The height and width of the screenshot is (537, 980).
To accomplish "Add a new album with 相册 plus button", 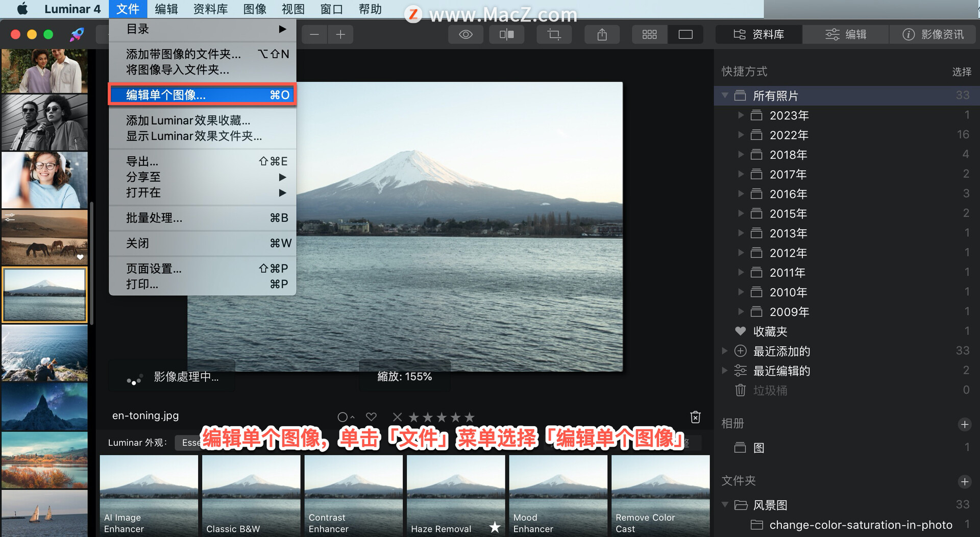I will [965, 424].
